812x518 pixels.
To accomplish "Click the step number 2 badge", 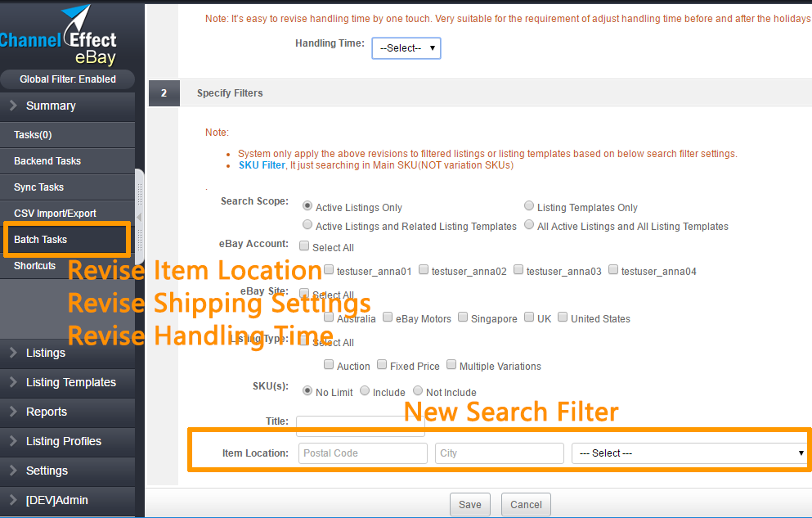I will 164,93.
